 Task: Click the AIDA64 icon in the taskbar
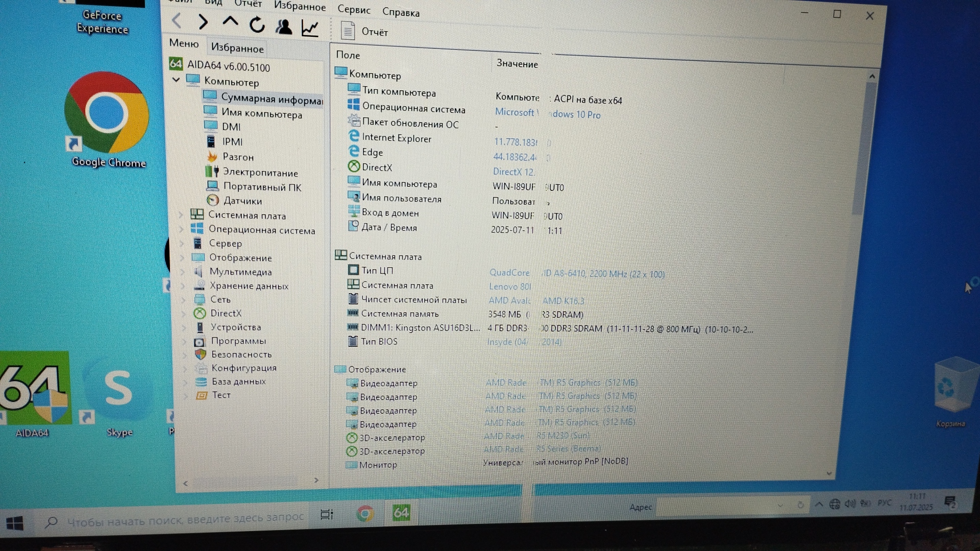[x=401, y=513]
